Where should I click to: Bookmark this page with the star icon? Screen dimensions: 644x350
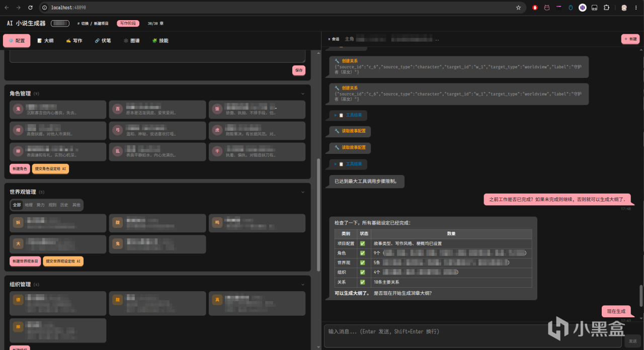518,8
